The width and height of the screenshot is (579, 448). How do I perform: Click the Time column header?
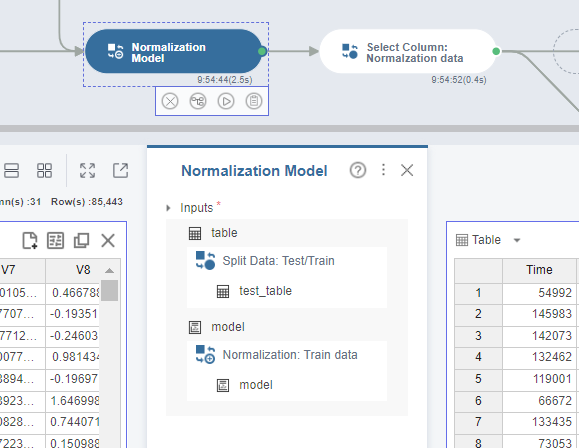pyautogui.click(x=539, y=270)
